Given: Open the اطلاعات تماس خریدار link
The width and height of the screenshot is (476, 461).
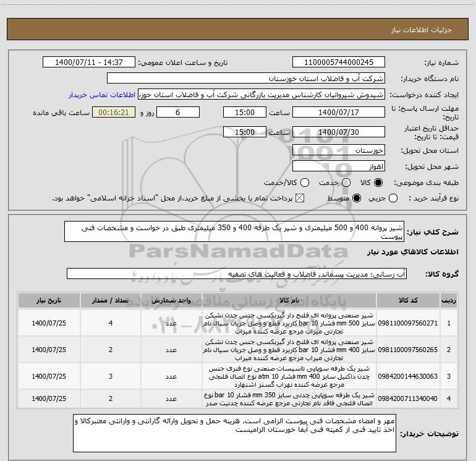Looking at the screenshot, I should [x=102, y=95].
